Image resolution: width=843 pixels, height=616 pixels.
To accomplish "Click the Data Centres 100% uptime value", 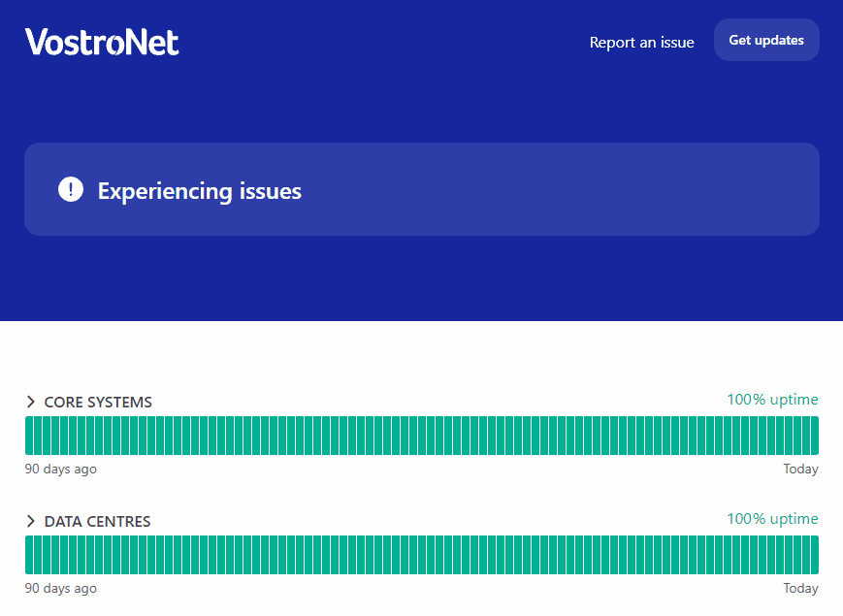I will point(772,519).
